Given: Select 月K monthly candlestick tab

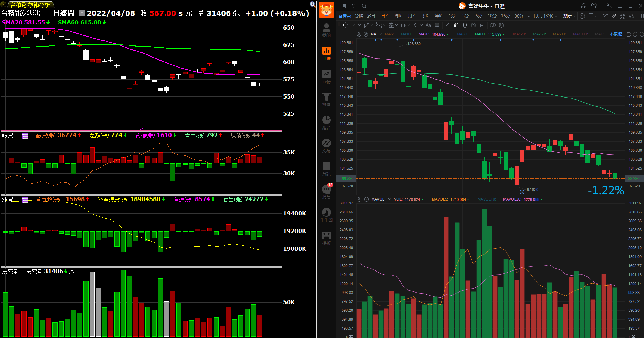Looking at the screenshot, I should (x=412, y=16).
